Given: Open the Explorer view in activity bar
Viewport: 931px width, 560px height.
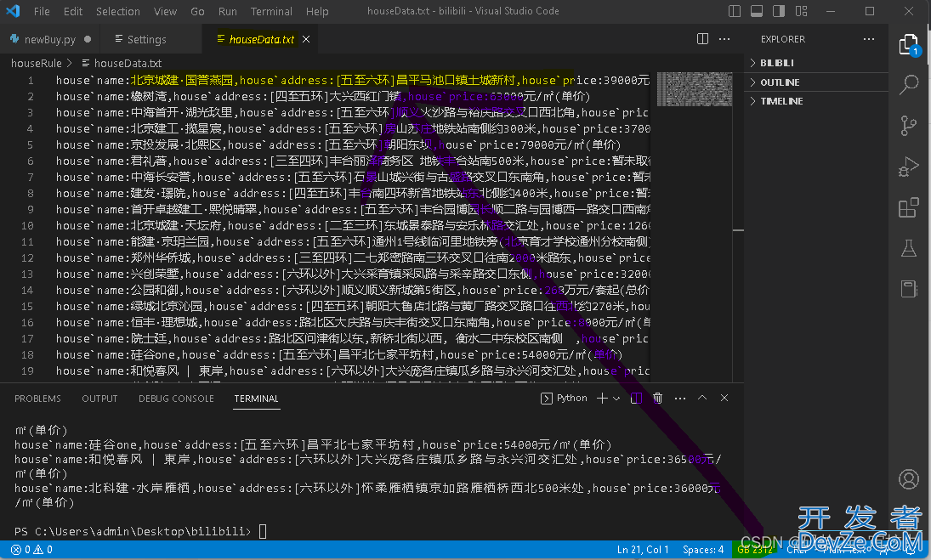Looking at the screenshot, I should [x=908, y=44].
